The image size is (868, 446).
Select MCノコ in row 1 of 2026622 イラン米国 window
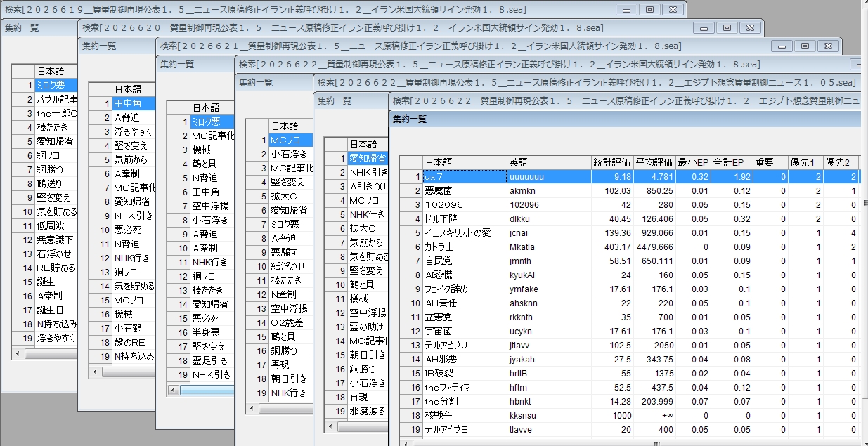point(290,140)
